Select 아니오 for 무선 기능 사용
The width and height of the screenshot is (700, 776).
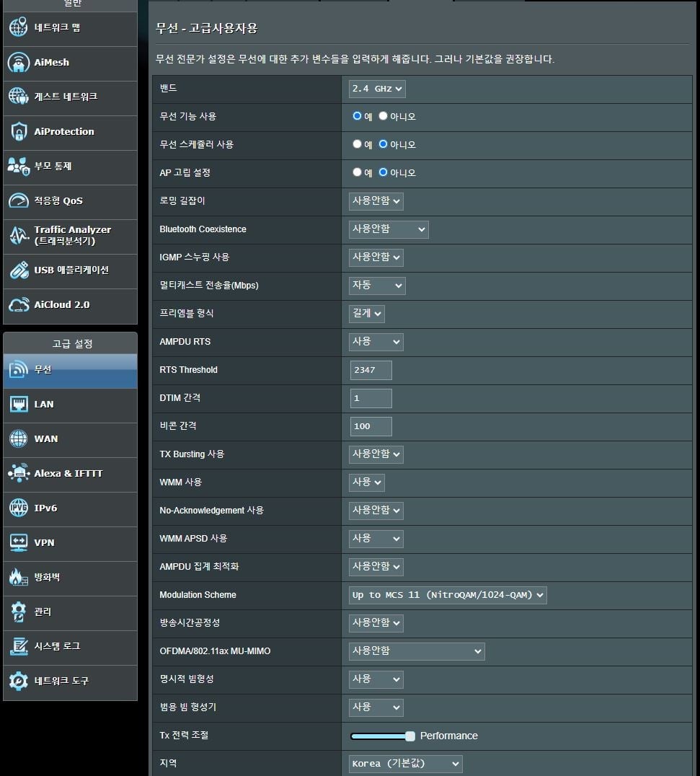pos(383,116)
